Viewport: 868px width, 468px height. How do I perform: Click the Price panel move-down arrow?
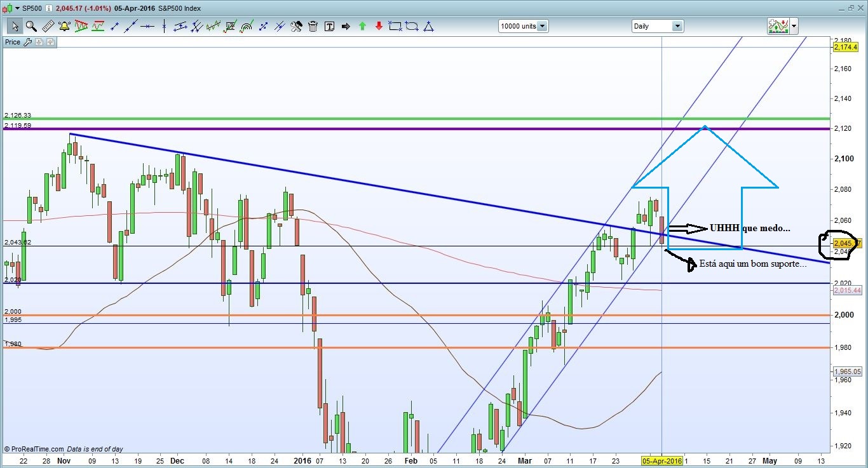click(x=39, y=42)
